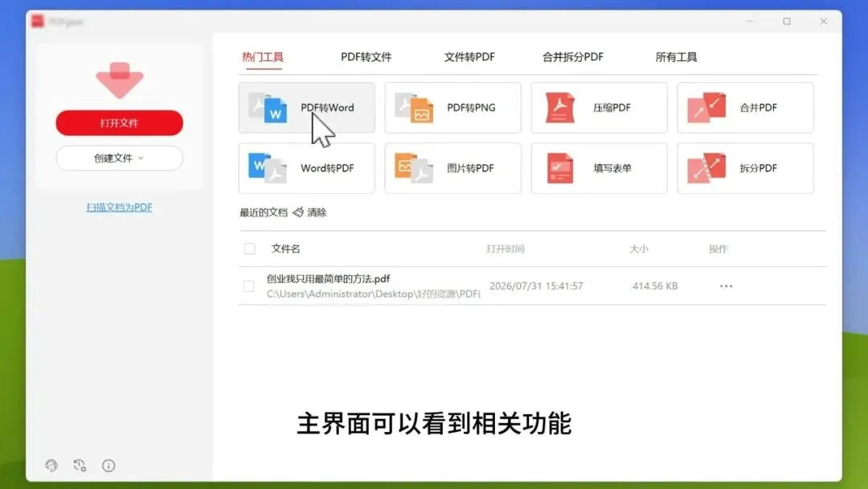Screen dimensions: 868x489
Task: Open the history settings icon
Action: pos(80,465)
